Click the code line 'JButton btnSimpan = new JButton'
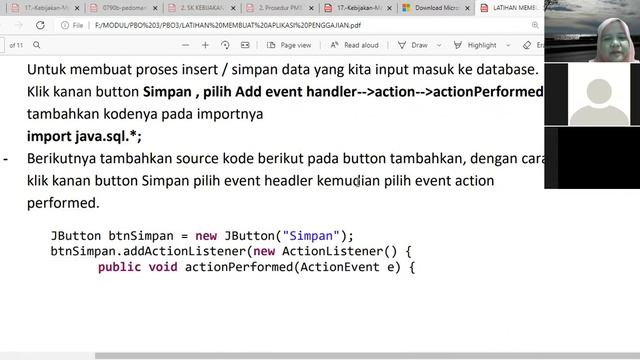This screenshot has height=360, width=640. tap(202, 236)
